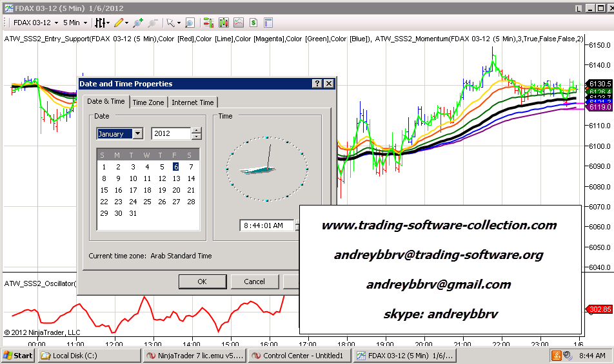The width and height of the screenshot is (614, 364).
Task: Select the cursor pointer tool
Action: pyautogui.click(x=171, y=23)
